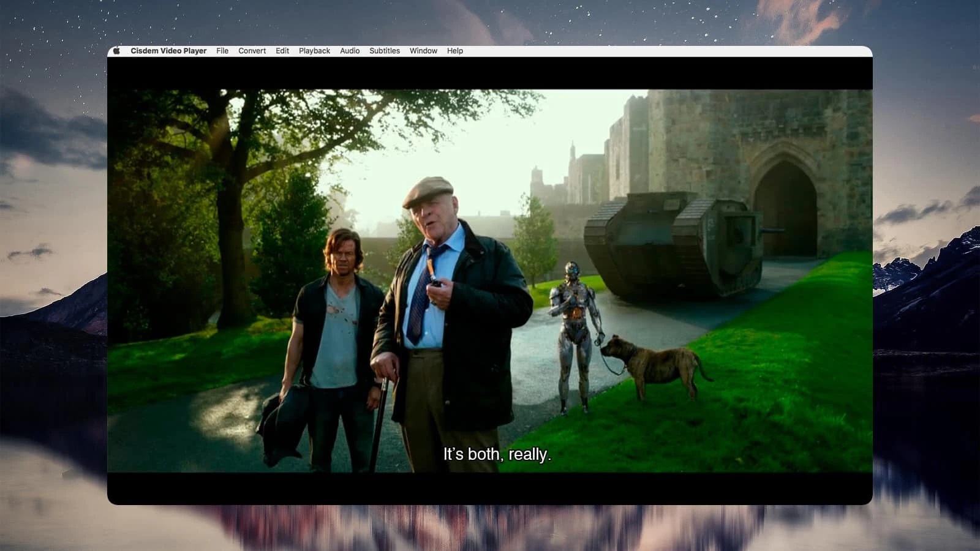Click the black letterbox bar below the video
980x551 pixels.
(x=490, y=488)
